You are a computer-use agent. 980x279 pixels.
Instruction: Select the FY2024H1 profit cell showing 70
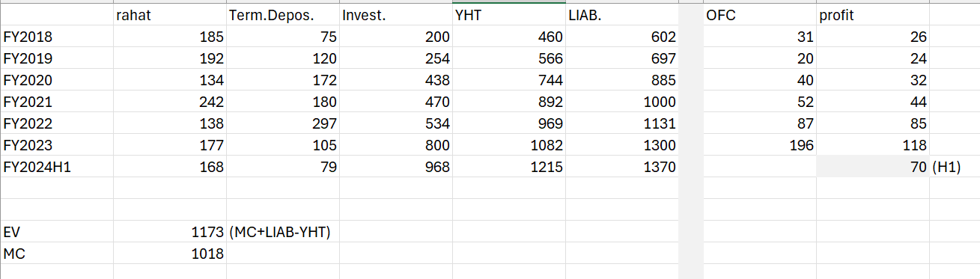873,167
